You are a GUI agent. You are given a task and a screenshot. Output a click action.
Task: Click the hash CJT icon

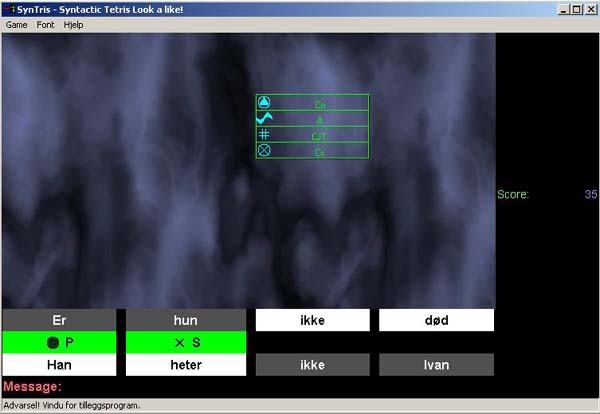(x=264, y=134)
